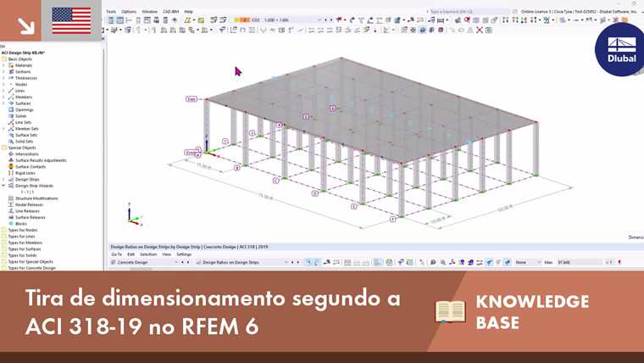Toggle the Tables panel display button
The height and width of the screenshot is (363, 644).
tap(120, 20)
